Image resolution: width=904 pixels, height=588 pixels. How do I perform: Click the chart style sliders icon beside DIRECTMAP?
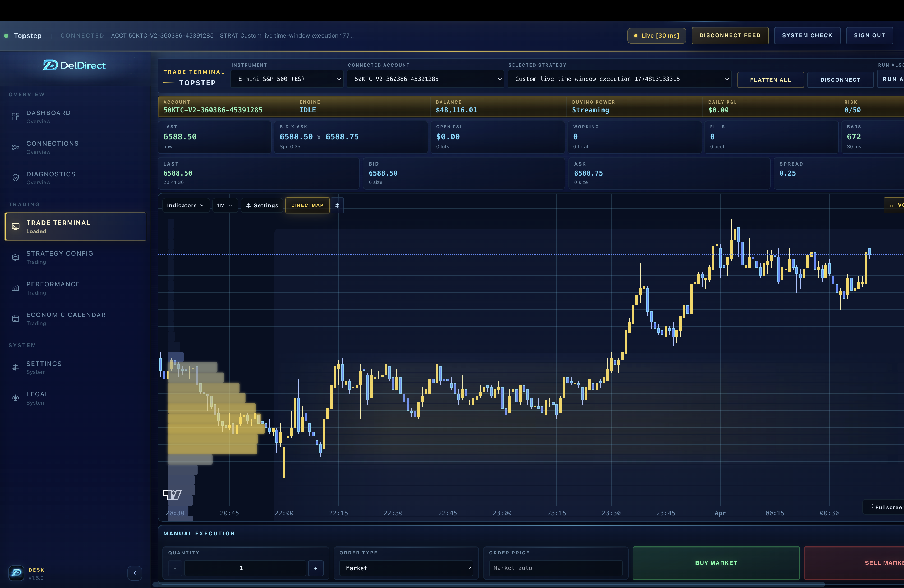[337, 205]
